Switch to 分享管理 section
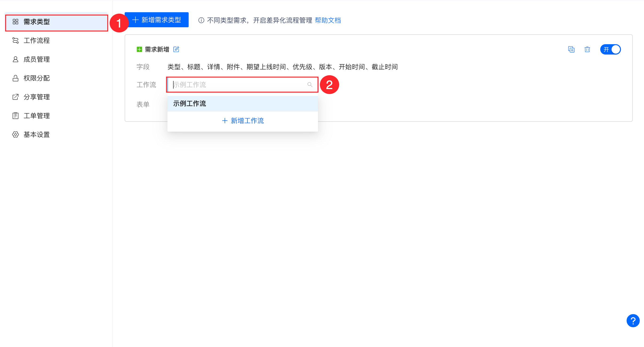 pos(36,97)
